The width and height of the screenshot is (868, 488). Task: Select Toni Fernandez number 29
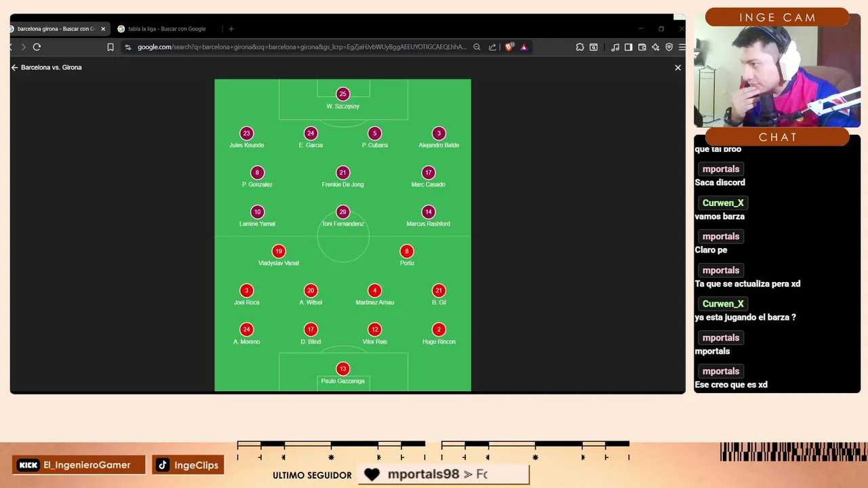[x=342, y=216]
